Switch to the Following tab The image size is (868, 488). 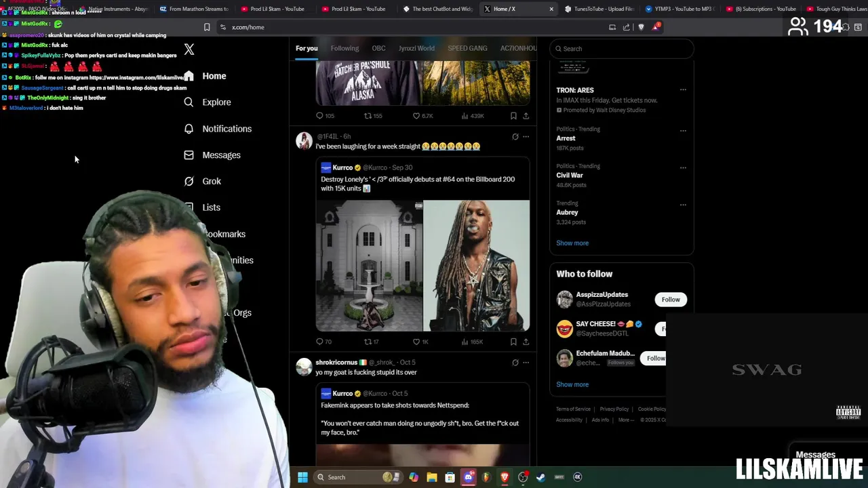tap(344, 48)
